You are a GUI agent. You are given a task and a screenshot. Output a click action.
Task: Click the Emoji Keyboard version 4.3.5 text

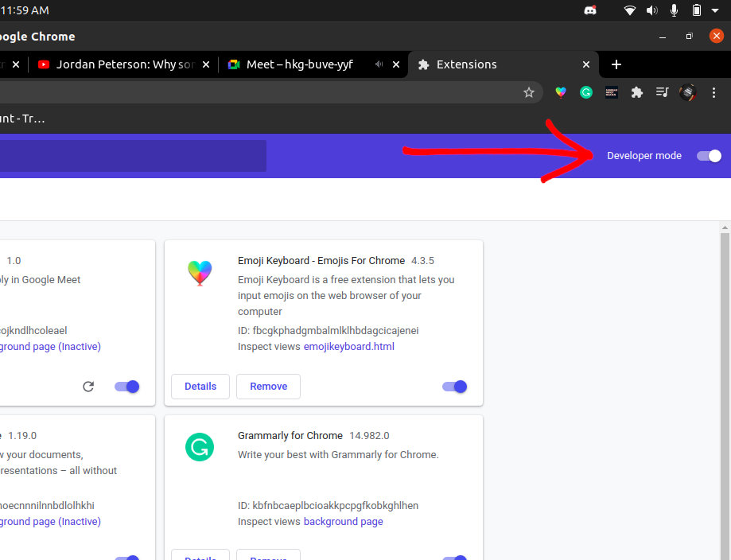pyautogui.click(x=422, y=261)
